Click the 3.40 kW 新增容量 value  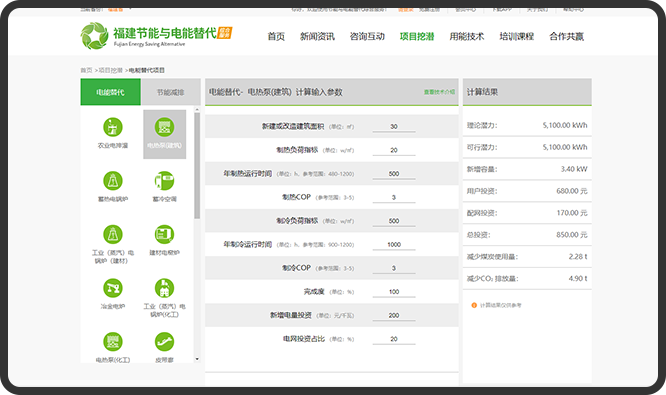pos(574,169)
